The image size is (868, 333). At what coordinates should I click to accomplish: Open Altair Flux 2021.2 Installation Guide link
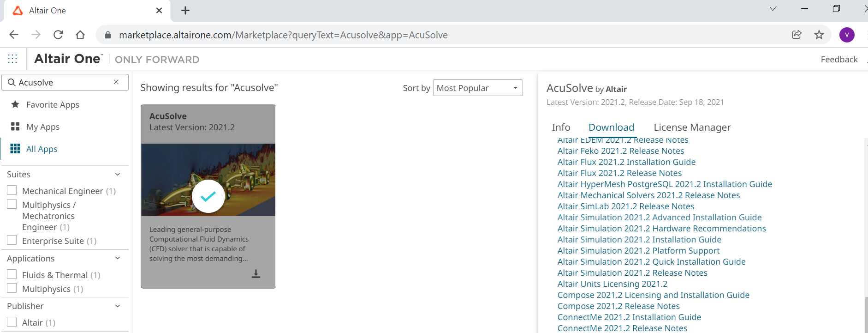coord(626,162)
